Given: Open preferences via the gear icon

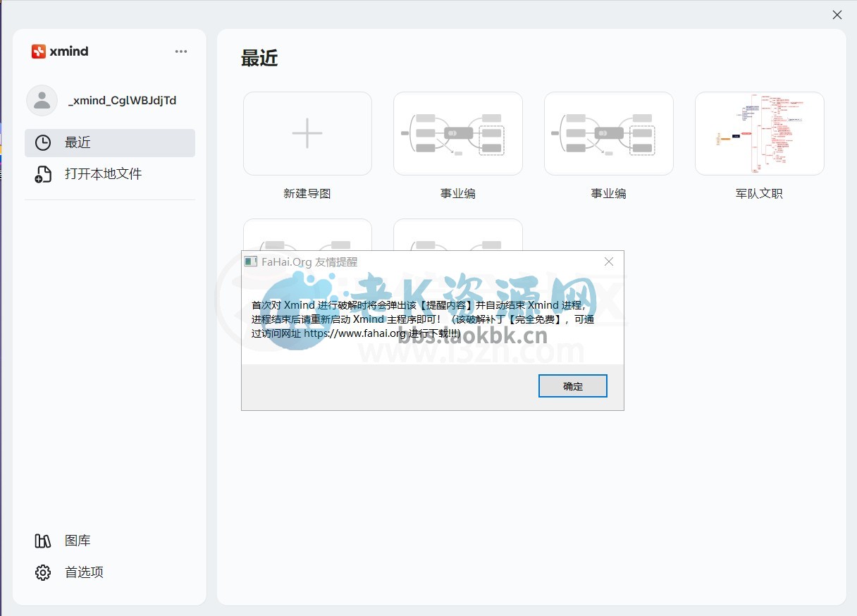Looking at the screenshot, I should [42, 572].
